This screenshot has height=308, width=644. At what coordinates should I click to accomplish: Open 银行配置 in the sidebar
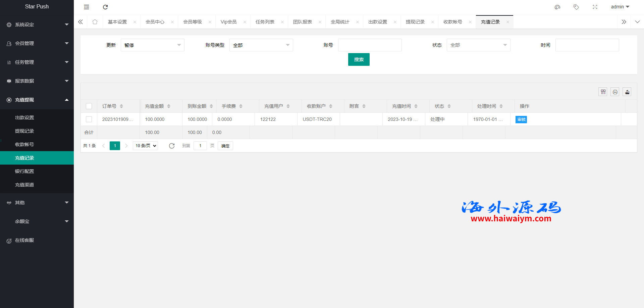[24, 171]
